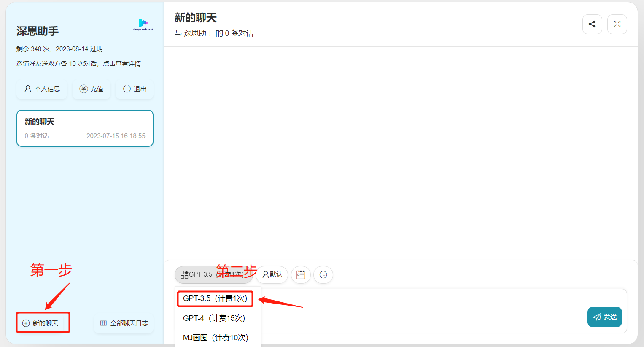Open the 默认 persona dropdown
The width and height of the screenshot is (644, 347).
coord(272,275)
